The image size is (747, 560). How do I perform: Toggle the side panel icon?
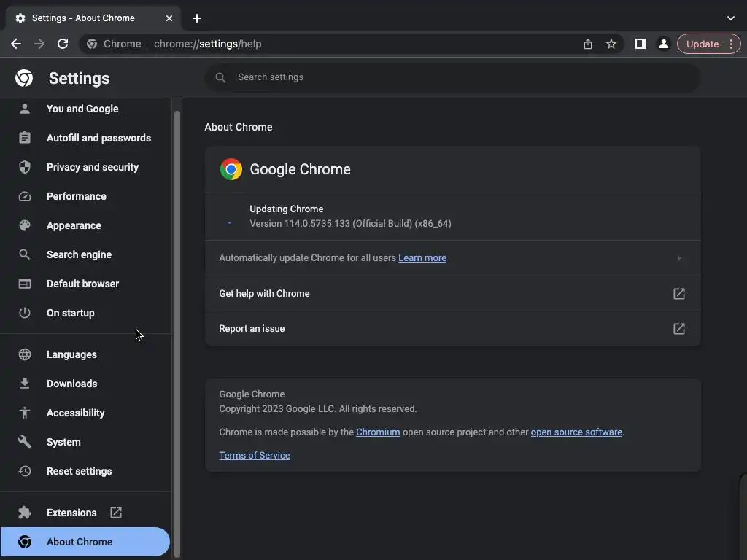(x=640, y=44)
